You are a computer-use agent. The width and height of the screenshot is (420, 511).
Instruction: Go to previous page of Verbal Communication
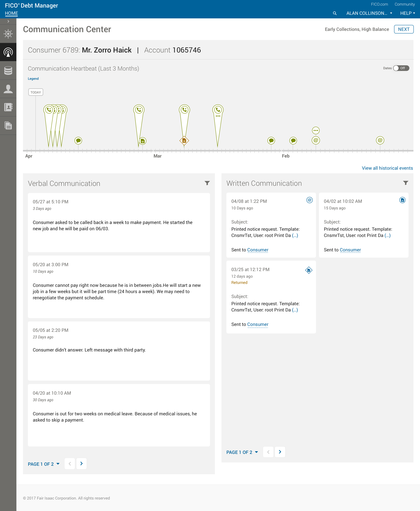[70, 464]
